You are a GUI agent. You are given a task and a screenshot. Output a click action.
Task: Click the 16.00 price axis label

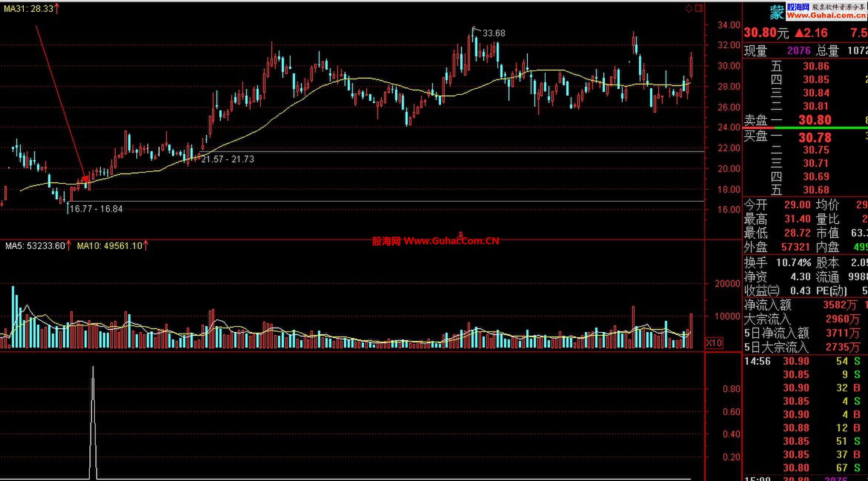(729, 210)
